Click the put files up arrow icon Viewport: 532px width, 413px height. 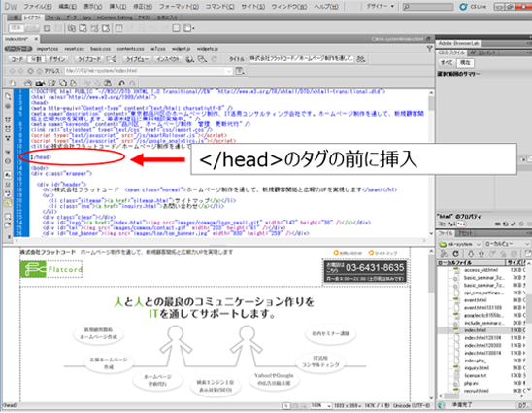click(x=482, y=254)
